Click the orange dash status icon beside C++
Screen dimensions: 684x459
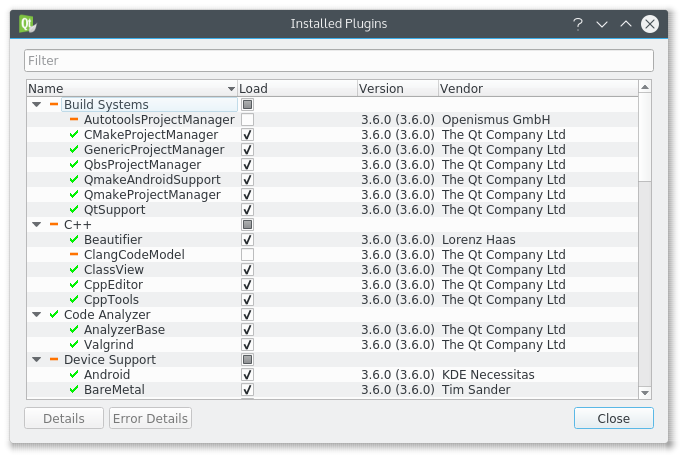pos(54,224)
